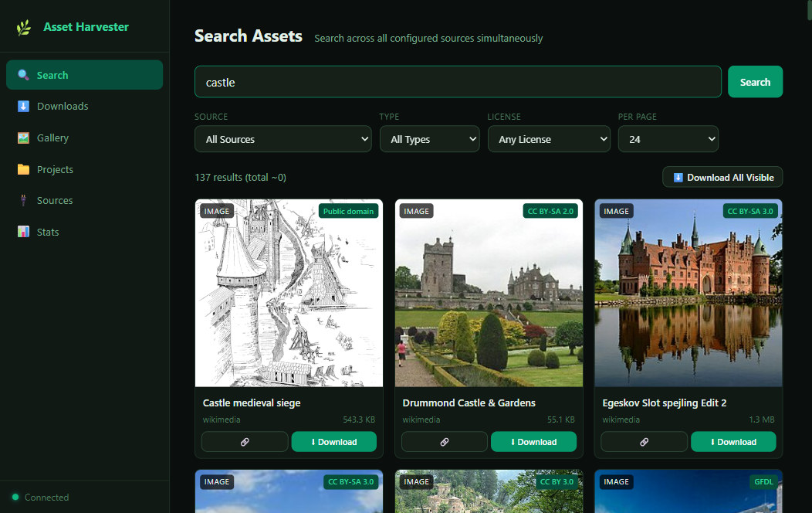Click the link icon button under Drummond Castle & Gardens
The width and height of the screenshot is (812, 513).
pos(445,442)
